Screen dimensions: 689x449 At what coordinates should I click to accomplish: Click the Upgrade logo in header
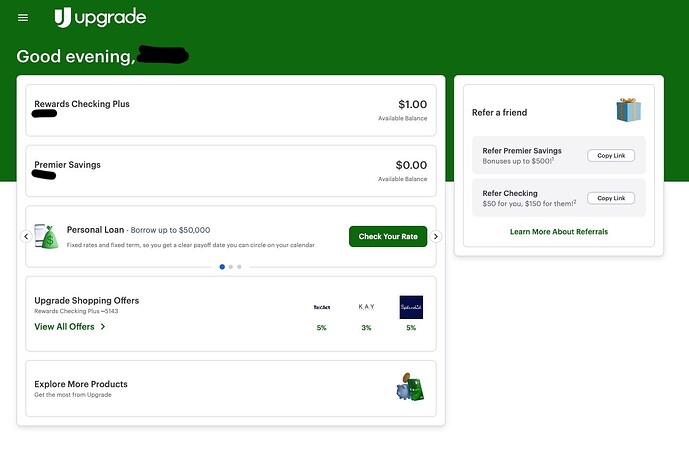[x=100, y=17]
